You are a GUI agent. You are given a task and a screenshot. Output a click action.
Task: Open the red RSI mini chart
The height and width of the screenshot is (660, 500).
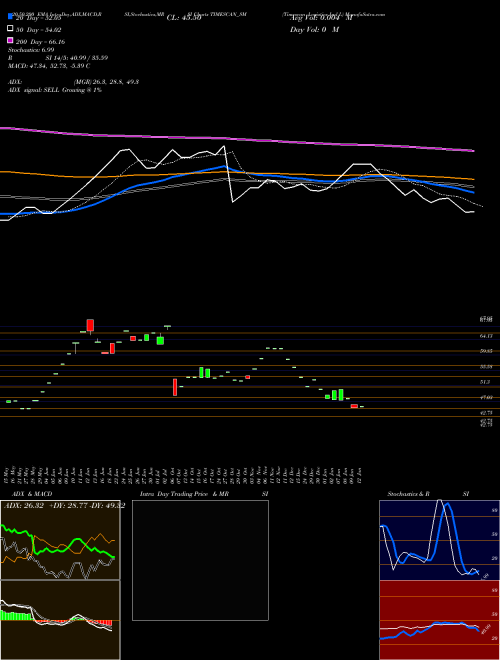click(x=439, y=620)
